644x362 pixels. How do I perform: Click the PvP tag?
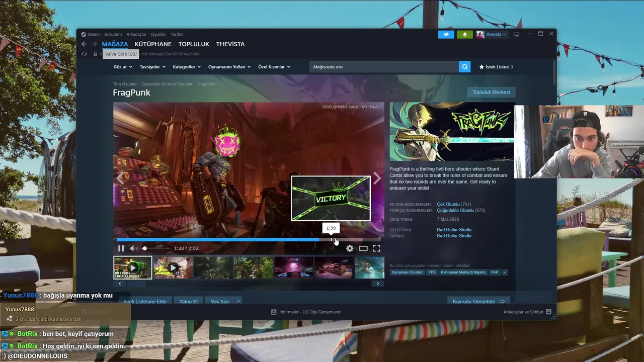[x=495, y=272]
